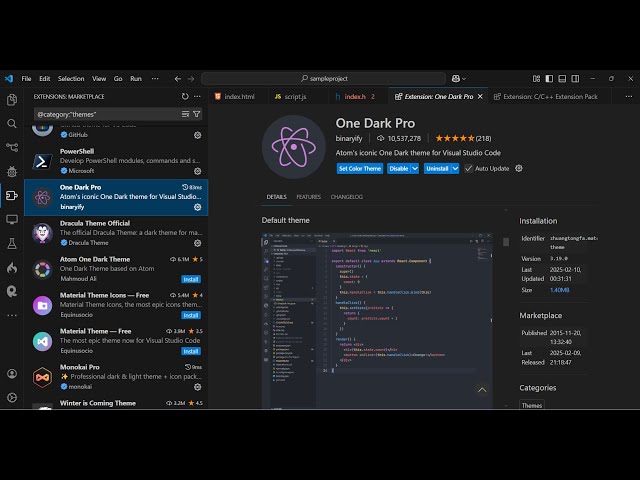Clear extensions search results
640x480 pixels.
[x=186, y=114]
